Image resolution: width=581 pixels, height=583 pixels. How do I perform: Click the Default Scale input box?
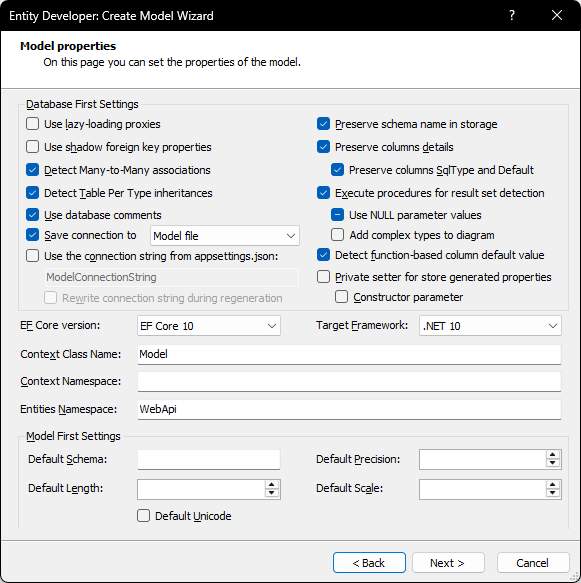point(482,489)
